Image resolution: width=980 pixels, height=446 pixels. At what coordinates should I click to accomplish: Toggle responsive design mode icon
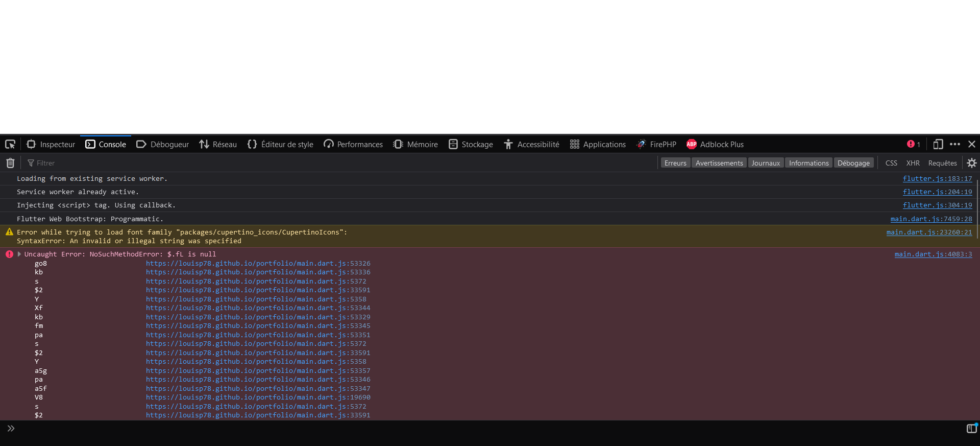pos(938,145)
